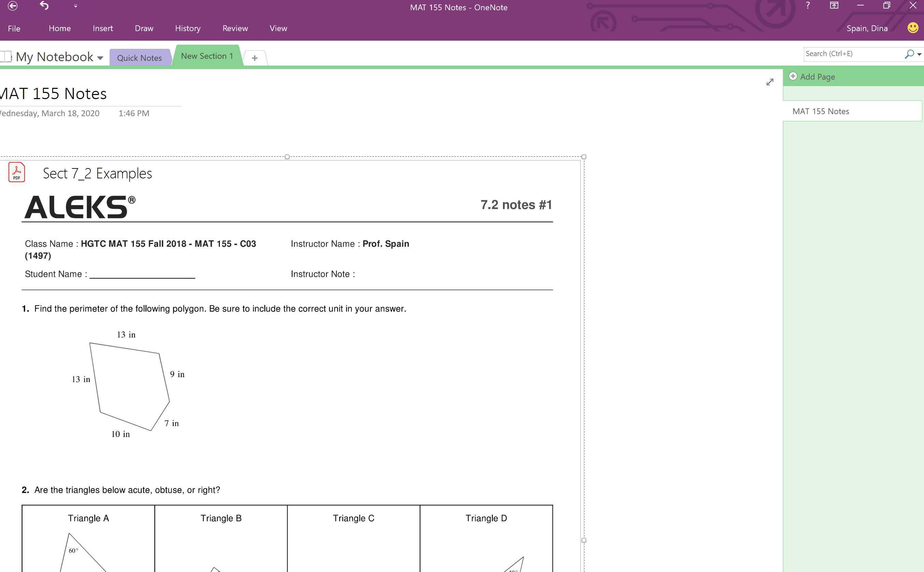Click the search magnifier icon
The image size is (924, 572).
909,54
